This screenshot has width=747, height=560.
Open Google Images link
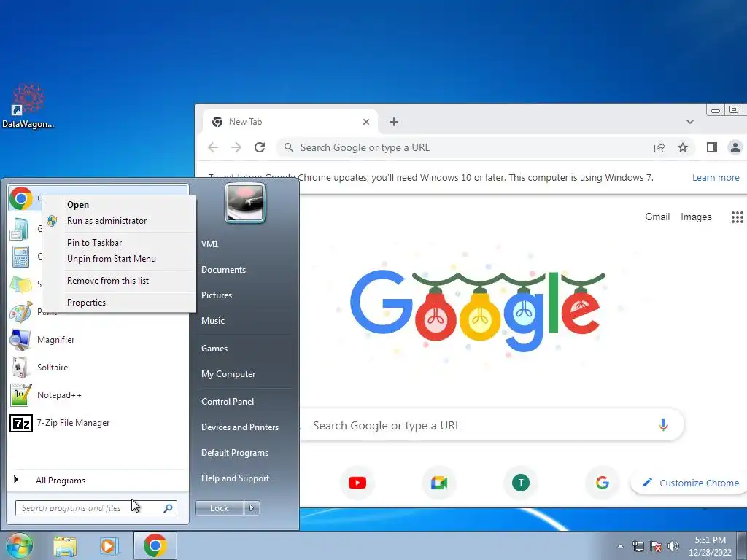[x=696, y=217]
